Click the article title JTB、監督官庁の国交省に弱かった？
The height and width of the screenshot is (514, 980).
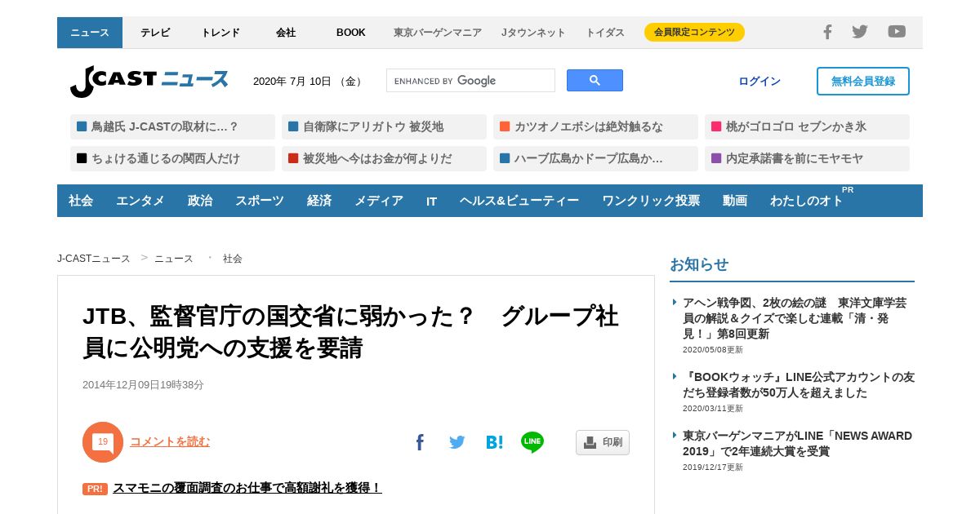350,331
